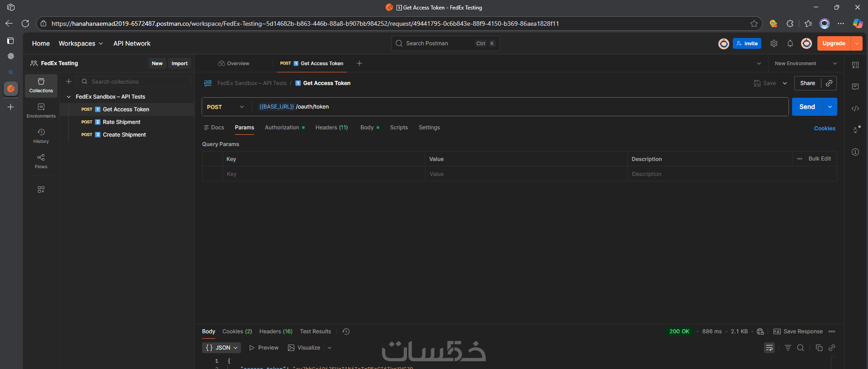Click the plus icon to create new collection

point(69,81)
